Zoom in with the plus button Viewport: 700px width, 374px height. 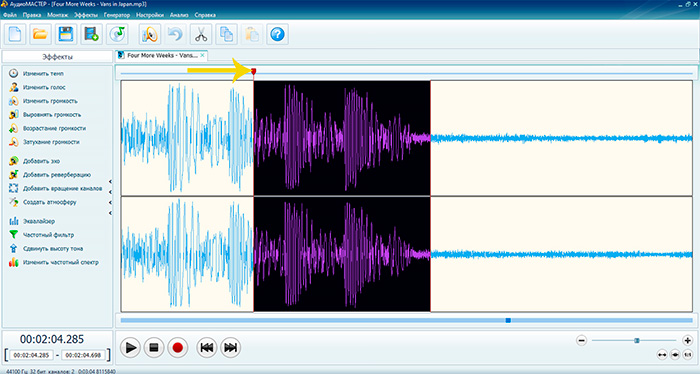pyautogui.click(x=688, y=341)
